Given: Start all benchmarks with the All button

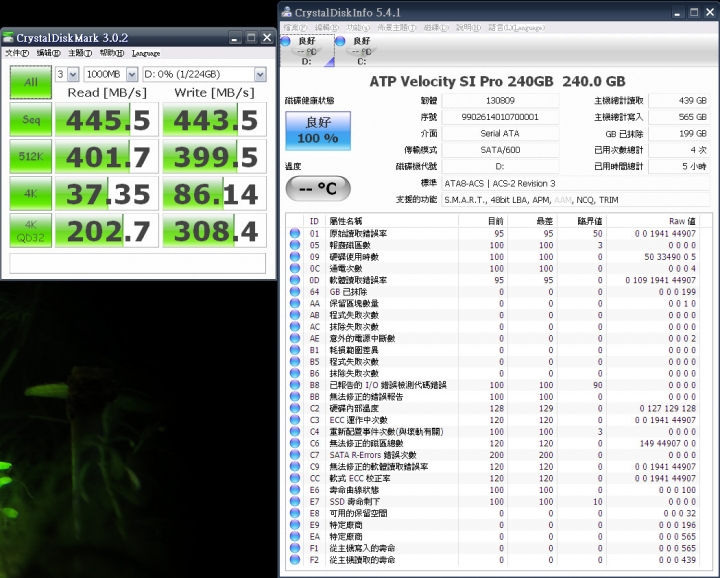Looking at the screenshot, I should click(x=31, y=82).
